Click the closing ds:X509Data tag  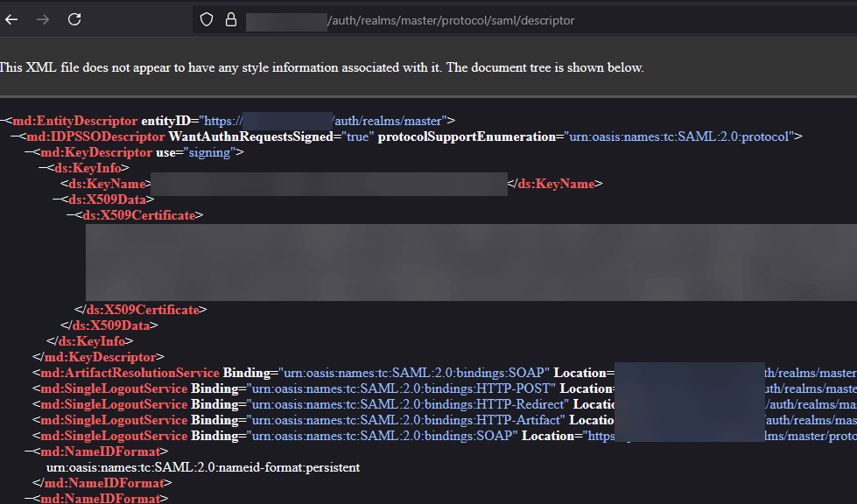click(x=109, y=325)
